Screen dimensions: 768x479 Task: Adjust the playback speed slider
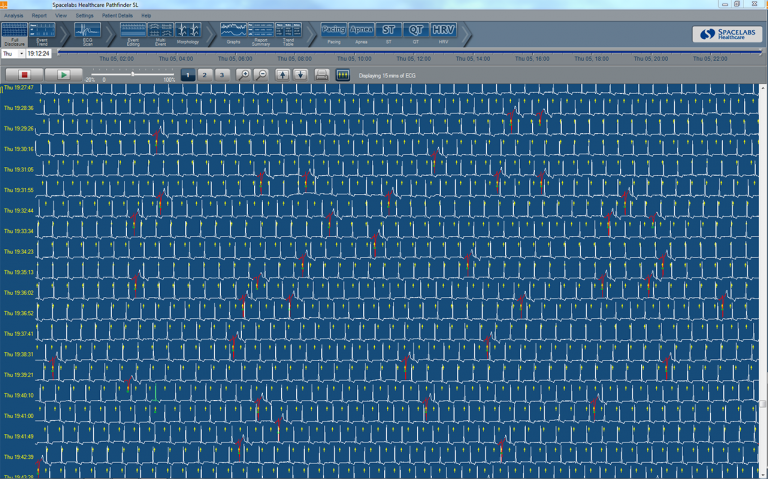pos(132,74)
